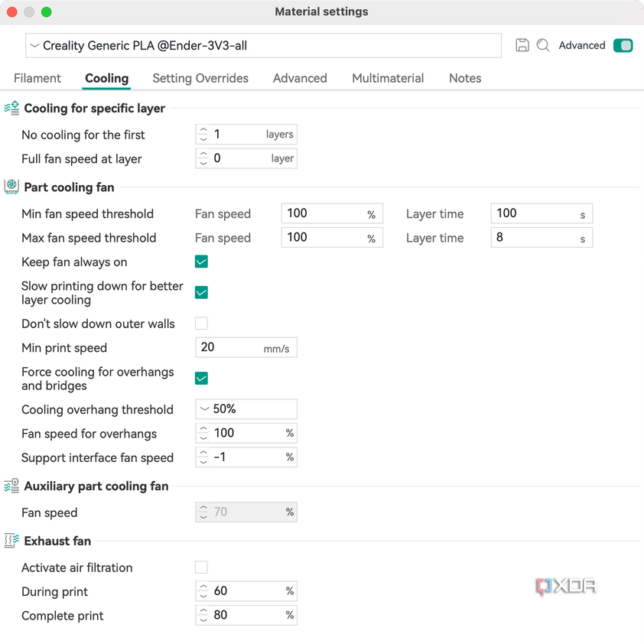Viewport: 644px width, 644px height.
Task: Decrease Fan speed for overhangs value
Action: (x=203, y=437)
